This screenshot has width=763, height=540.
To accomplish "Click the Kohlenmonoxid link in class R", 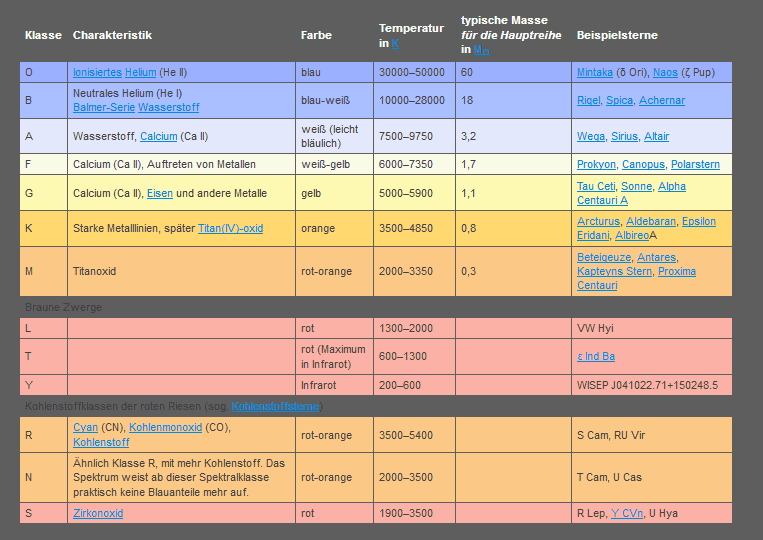I will (x=165, y=427).
